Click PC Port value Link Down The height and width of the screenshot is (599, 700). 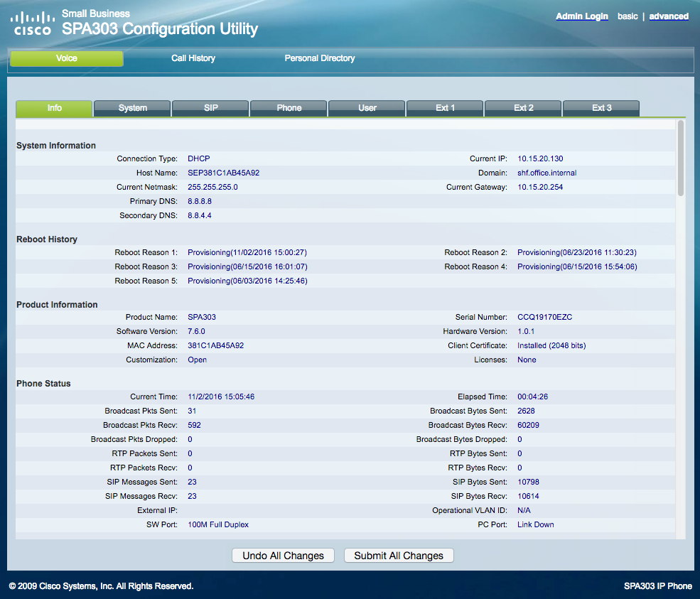536,525
